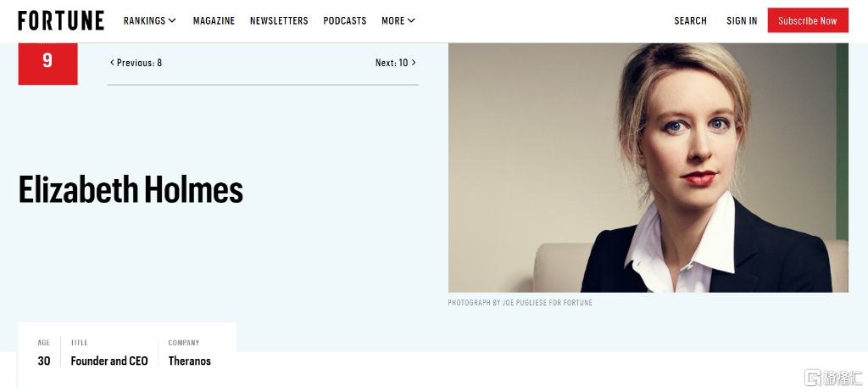Open the Newsletters menu item
868x392 pixels.
point(279,20)
